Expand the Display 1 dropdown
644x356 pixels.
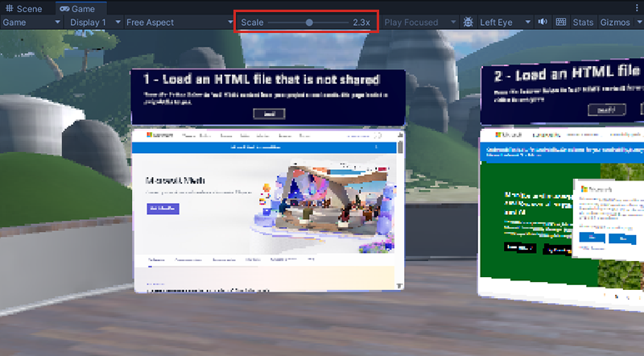[95, 23]
